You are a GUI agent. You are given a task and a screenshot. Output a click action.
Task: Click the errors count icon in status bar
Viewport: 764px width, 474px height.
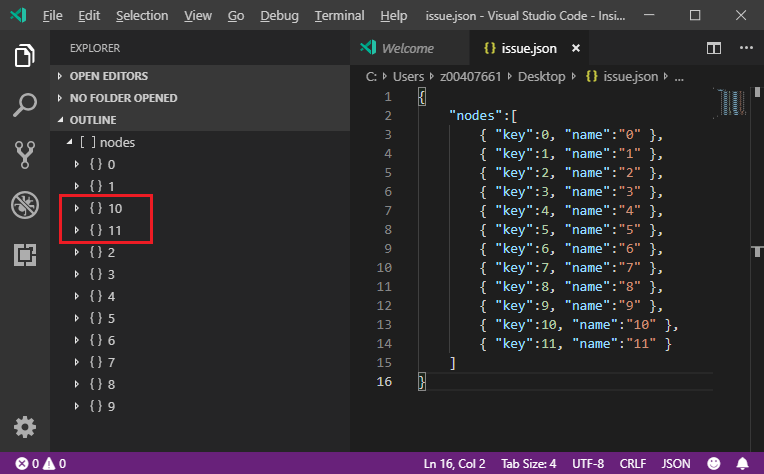coord(22,463)
